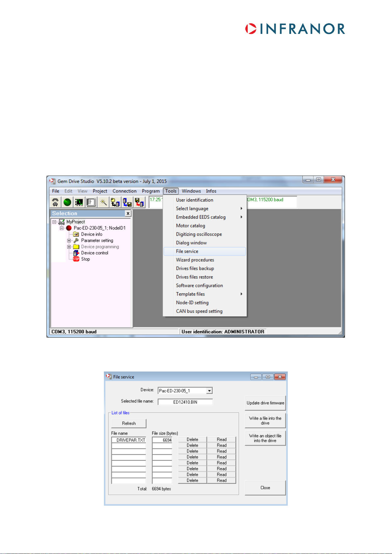392x554 pixels.
Task: Expand the Parameter setting node
Action: pyautogui.click(x=69, y=240)
